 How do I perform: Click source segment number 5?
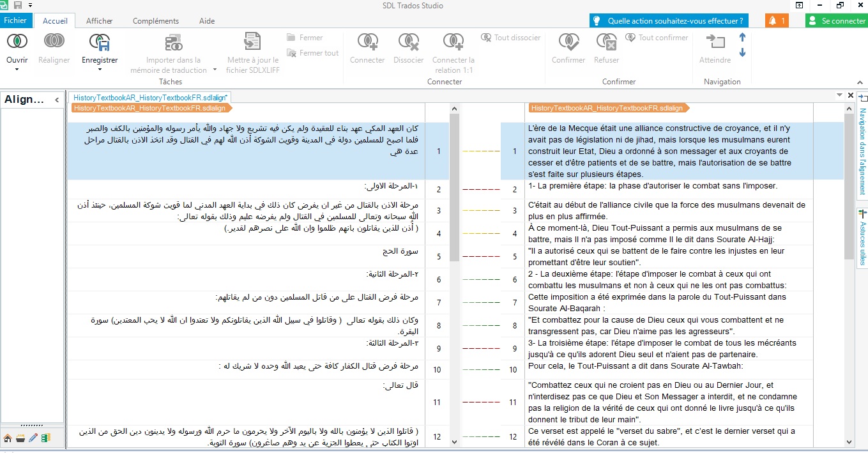[438, 257]
